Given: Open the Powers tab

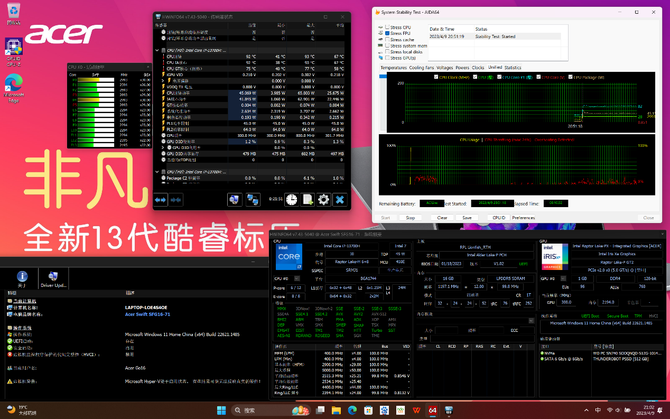Looking at the screenshot, I should [x=462, y=67].
